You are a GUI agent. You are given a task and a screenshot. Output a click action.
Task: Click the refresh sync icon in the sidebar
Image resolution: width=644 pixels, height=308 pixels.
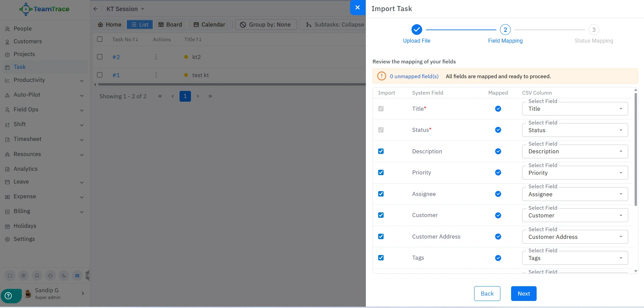50,275
